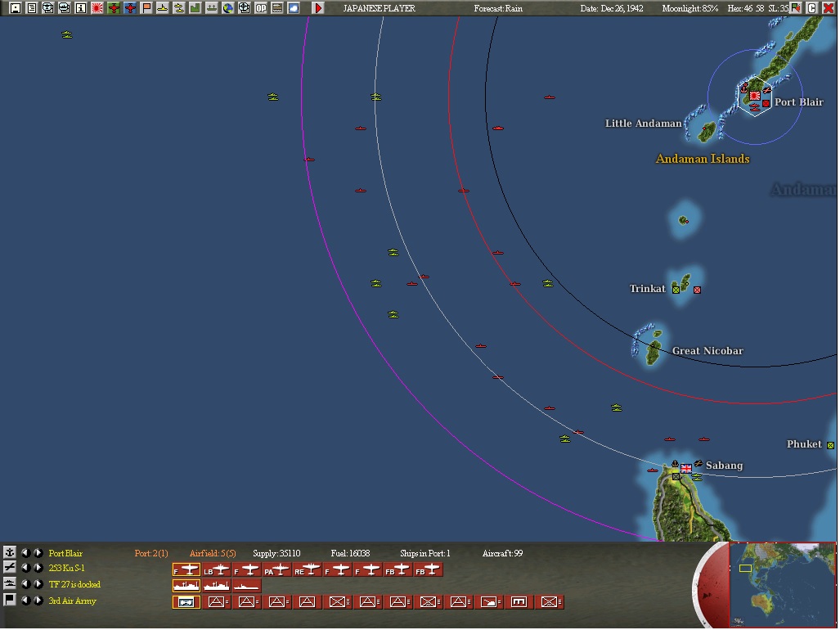Click the 'Ships in Port: 1' readout
Screen dimensions: 840x630
[x=424, y=553]
